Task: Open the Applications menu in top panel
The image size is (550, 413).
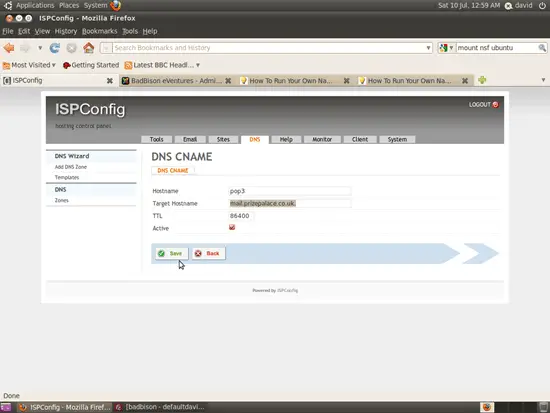Action: 35,6
